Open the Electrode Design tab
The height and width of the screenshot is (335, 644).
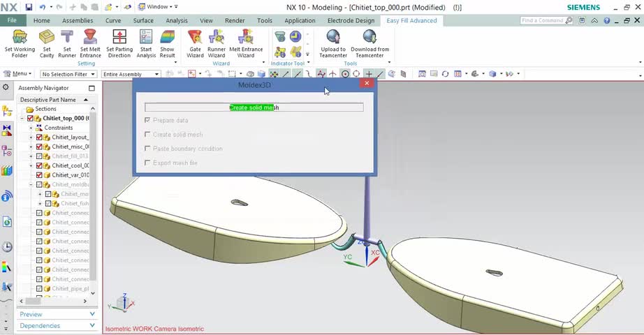[x=351, y=20]
